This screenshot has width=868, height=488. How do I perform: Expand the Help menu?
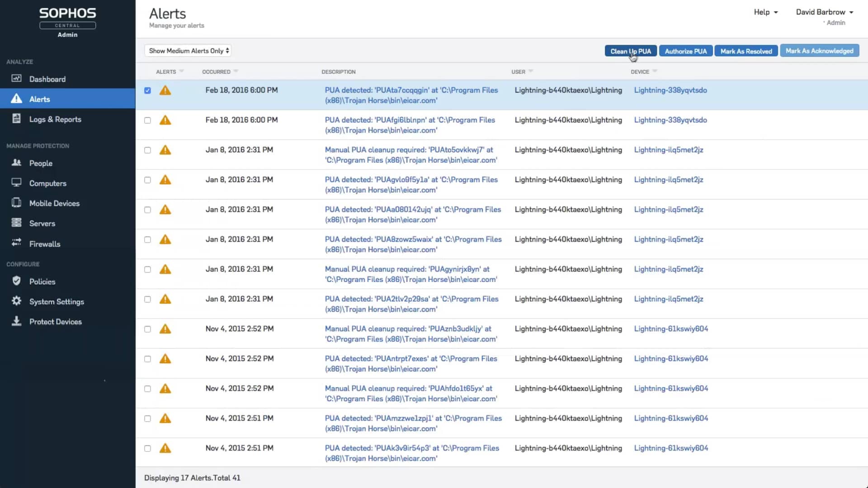[x=765, y=12]
